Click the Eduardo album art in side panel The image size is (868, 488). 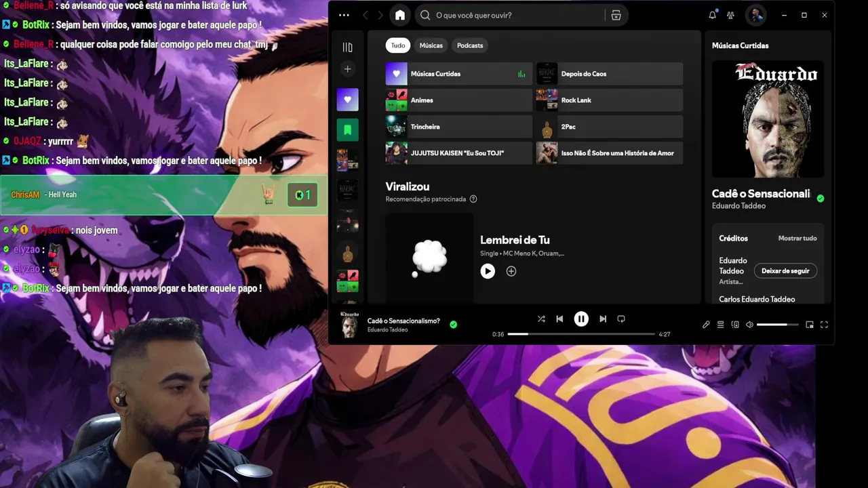click(x=768, y=119)
